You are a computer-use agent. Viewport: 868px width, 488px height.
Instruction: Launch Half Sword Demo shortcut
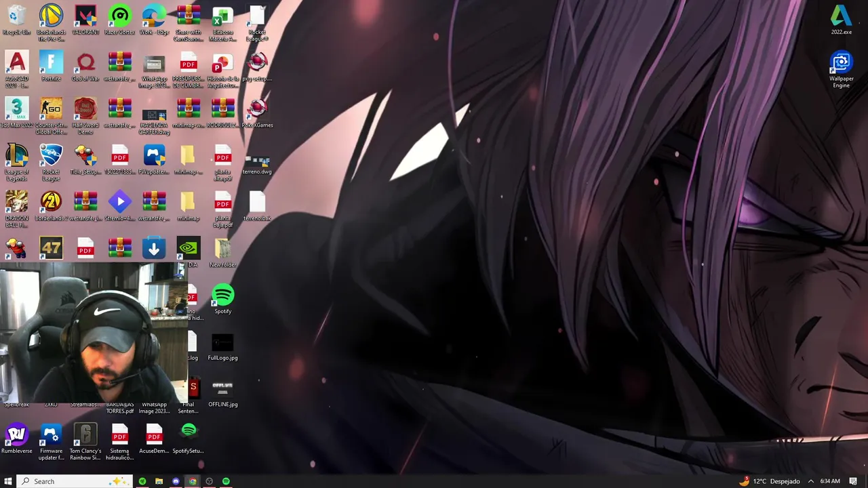pos(85,116)
